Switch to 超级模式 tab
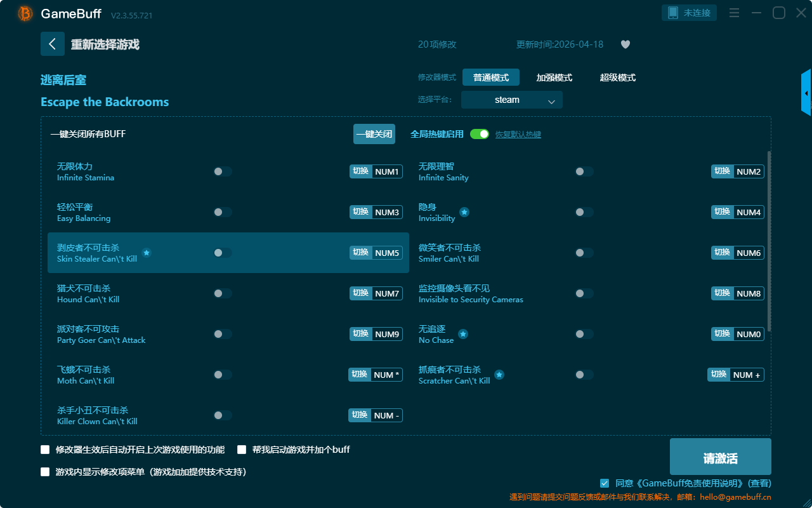 (618, 77)
